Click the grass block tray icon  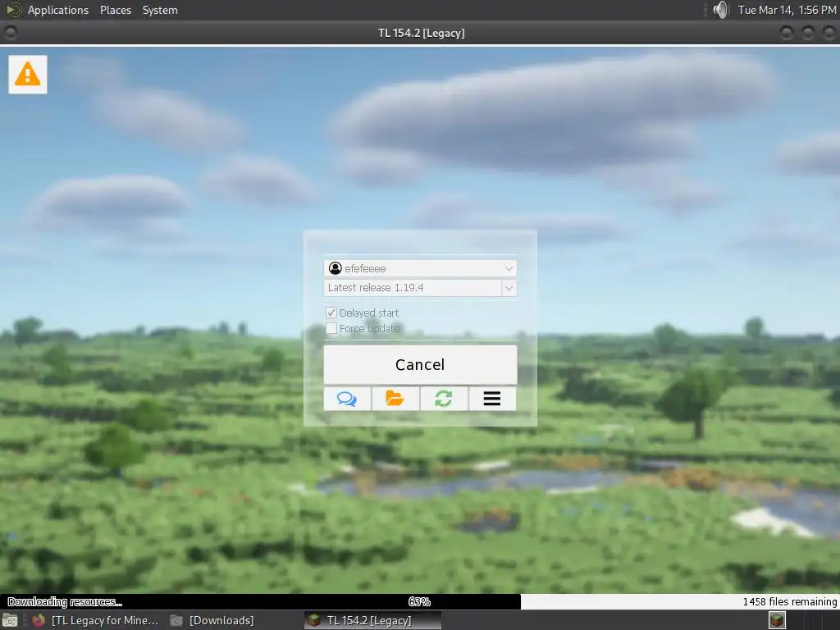pyautogui.click(x=777, y=620)
